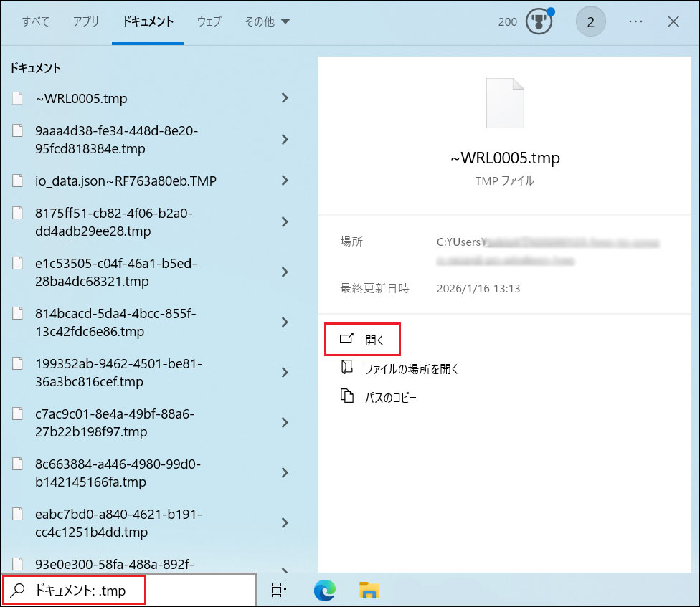Switch to the アプリ tab
Screen dimensions: 700x607
coord(86,21)
